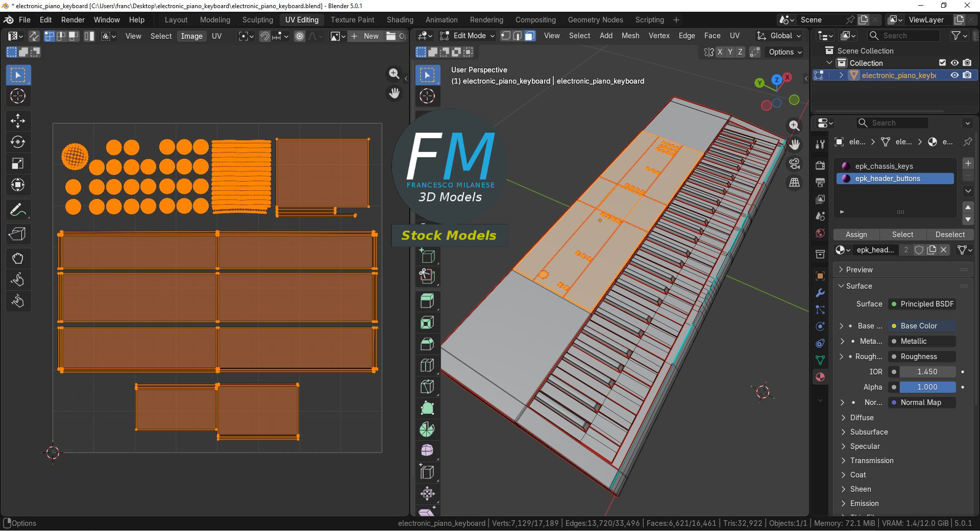Image resolution: width=980 pixels, height=531 pixels.
Task: Select the Edge Slide tool
Action: tap(427, 472)
